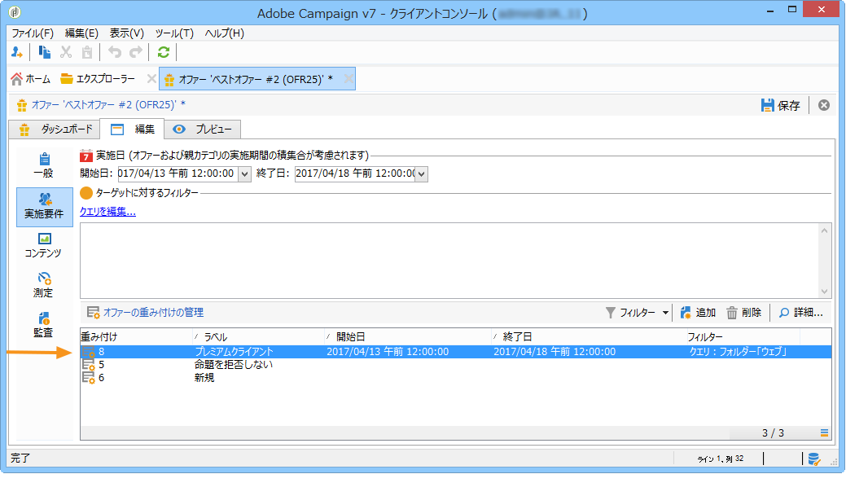
Task: Close the エクスプローラー tab
Action: coord(151,79)
